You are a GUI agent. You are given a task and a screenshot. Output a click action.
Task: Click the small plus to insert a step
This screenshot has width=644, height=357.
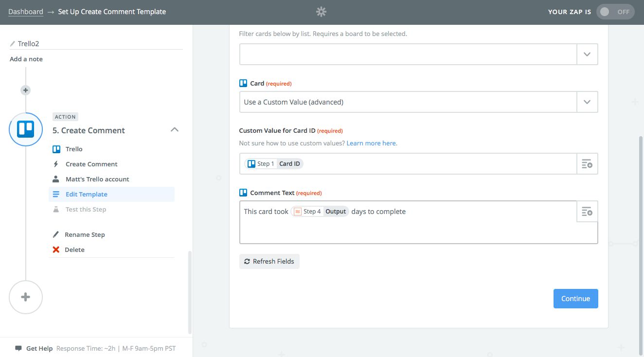coord(25,90)
